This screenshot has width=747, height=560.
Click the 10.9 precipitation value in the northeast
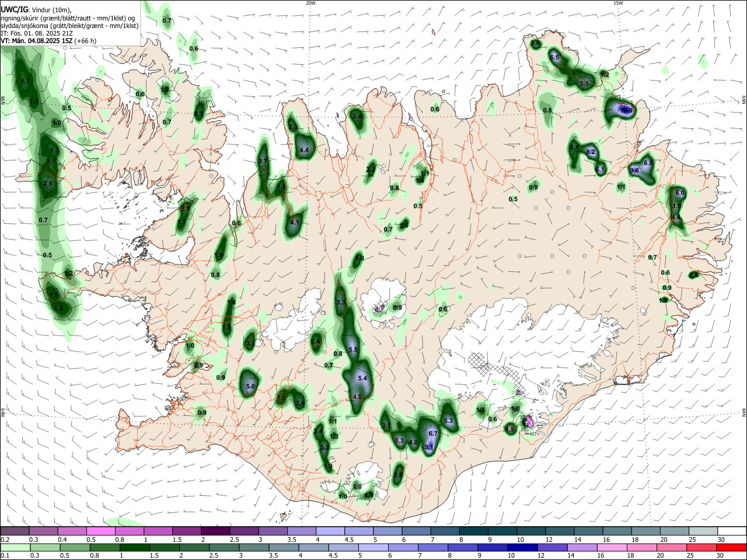click(x=626, y=110)
